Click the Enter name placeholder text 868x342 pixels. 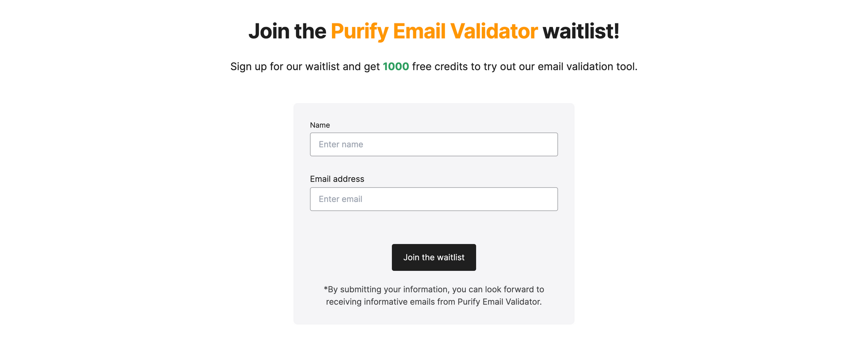[x=341, y=144]
